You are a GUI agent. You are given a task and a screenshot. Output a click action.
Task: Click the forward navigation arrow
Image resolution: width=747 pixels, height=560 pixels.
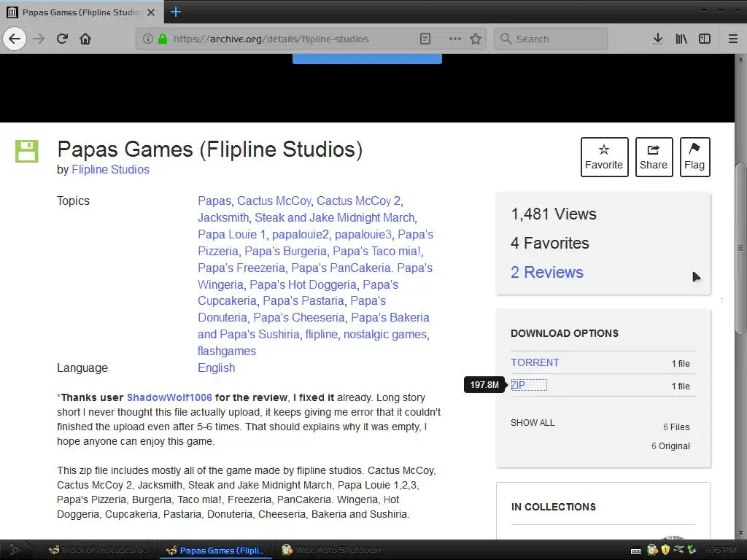click(39, 39)
